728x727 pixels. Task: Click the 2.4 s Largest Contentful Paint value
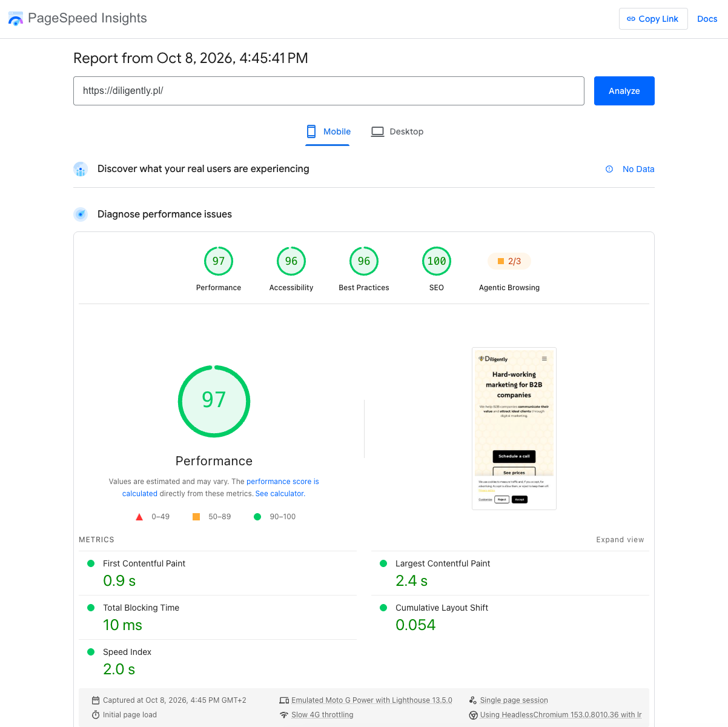click(x=411, y=581)
